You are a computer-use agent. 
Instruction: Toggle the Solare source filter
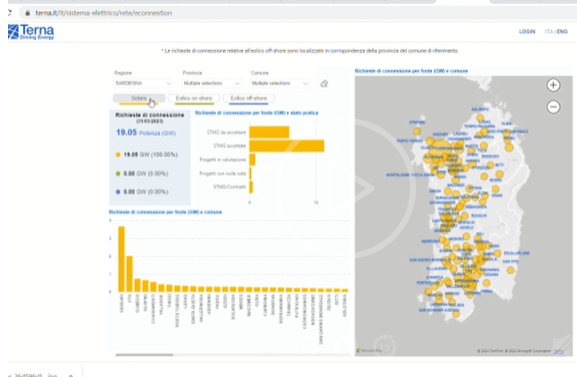139,98
